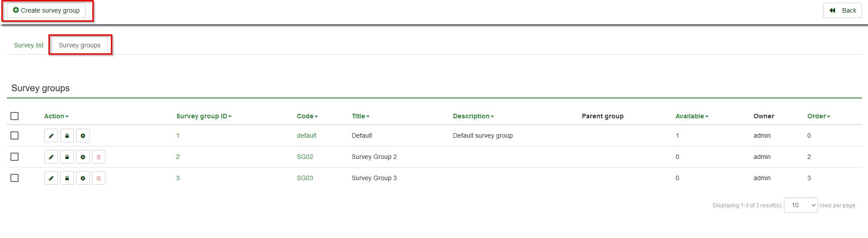Tick the select-all checkbox in table header
The image size is (868, 238).
[14, 116]
